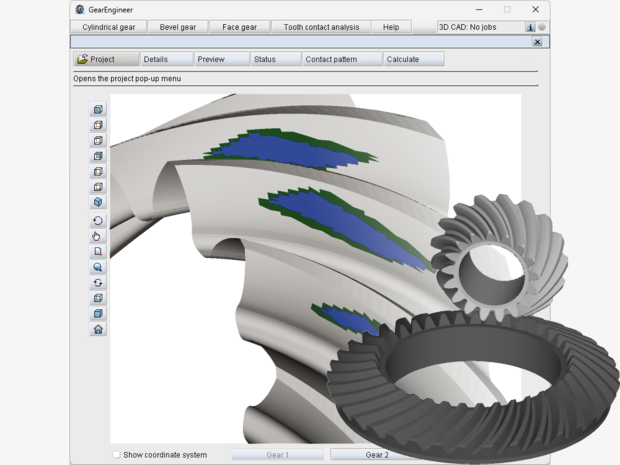Open the Help menu
The image size is (620, 465).
(x=391, y=27)
